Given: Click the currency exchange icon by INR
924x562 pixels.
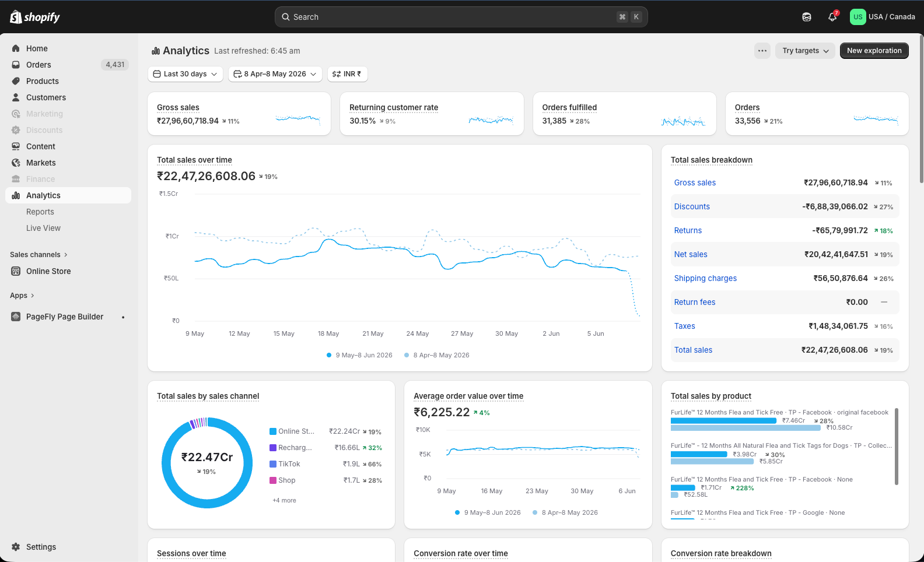Looking at the screenshot, I should click(336, 74).
